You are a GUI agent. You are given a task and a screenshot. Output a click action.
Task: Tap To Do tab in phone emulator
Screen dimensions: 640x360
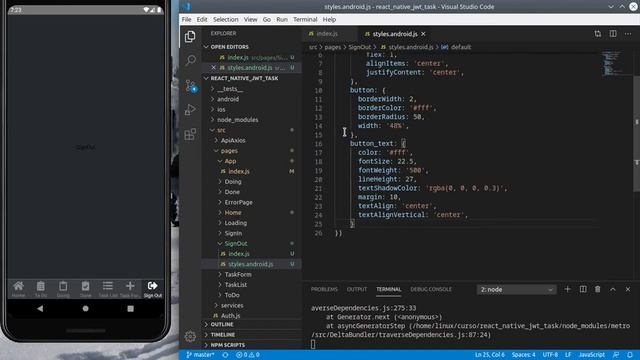(x=41, y=289)
